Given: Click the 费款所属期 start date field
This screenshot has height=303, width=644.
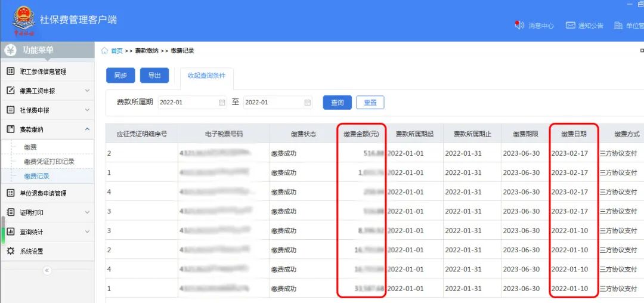Looking at the screenshot, I should [187, 103].
